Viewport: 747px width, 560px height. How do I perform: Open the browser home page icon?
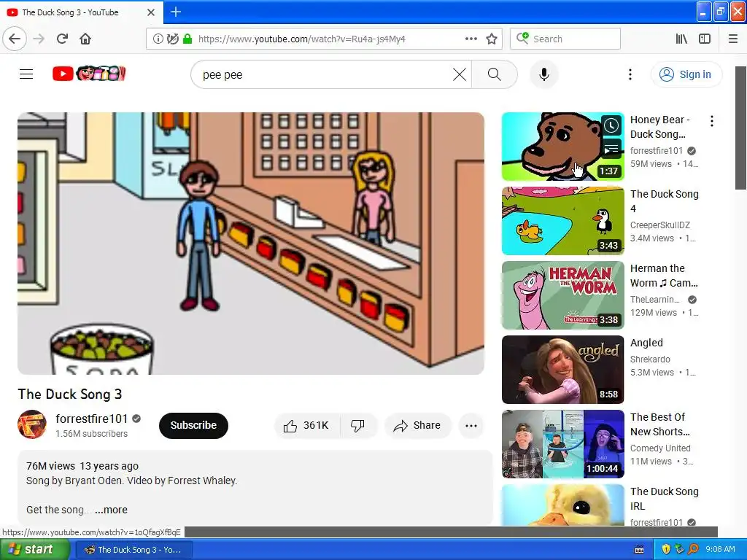click(x=85, y=39)
